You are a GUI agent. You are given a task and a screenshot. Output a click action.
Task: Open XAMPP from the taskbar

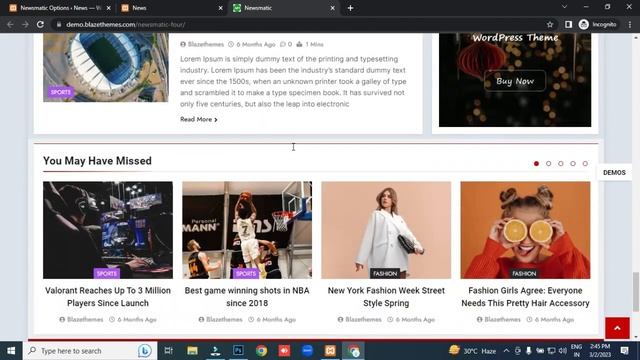tap(330, 351)
